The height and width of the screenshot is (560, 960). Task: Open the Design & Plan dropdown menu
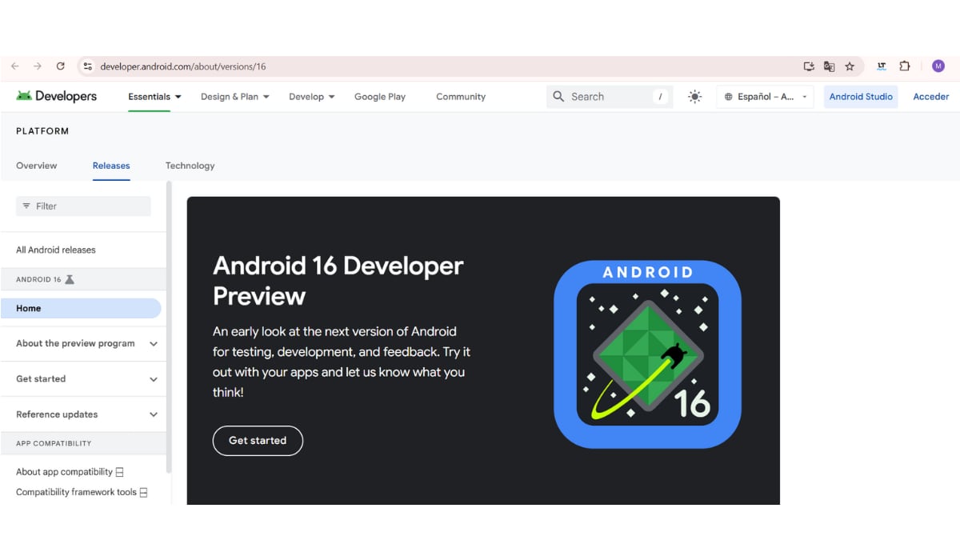pos(234,97)
